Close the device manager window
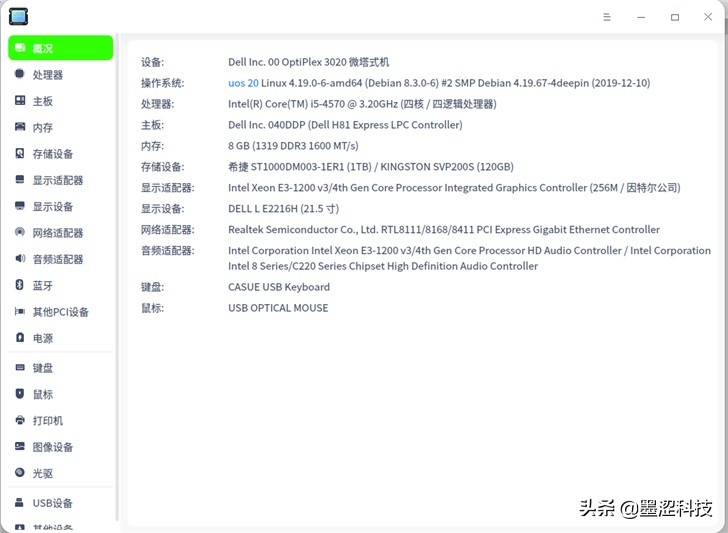Viewport: 728px width, 533px height. tap(708, 17)
